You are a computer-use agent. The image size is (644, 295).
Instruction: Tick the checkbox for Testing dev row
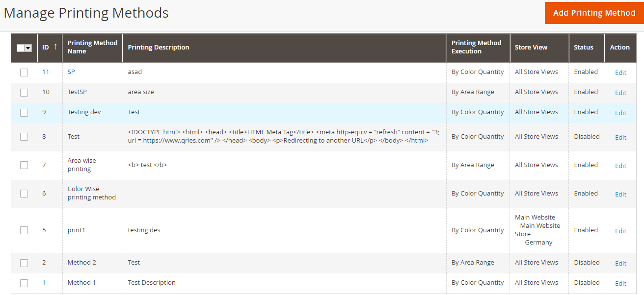click(x=24, y=113)
